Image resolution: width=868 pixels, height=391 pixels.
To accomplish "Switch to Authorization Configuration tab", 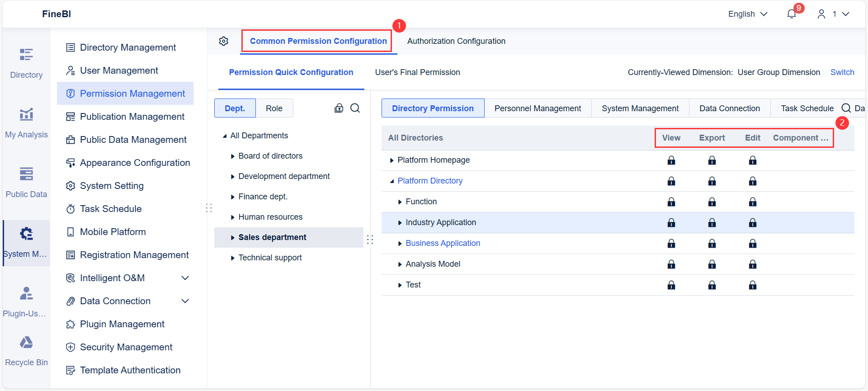I will [456, 41].
